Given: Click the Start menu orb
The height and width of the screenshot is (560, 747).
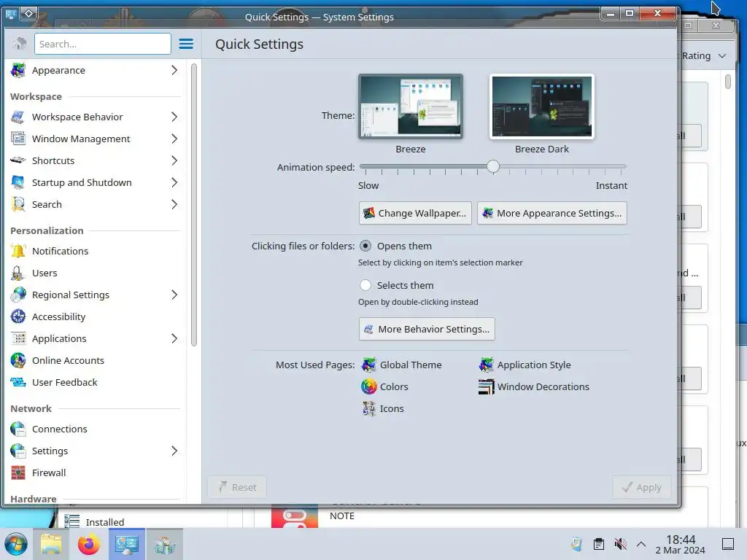Looking at the screenshot, I should pyautogui.click(x=16, y=544).
